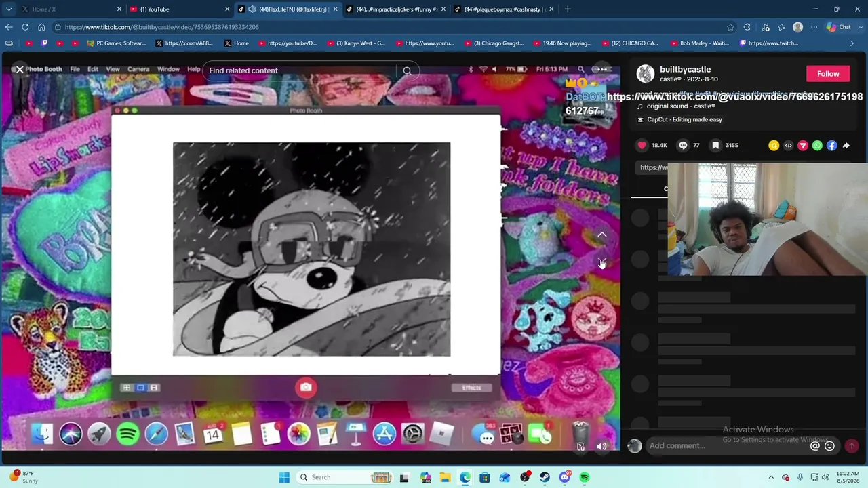868x488 pixels.
Task: Open the Chicago Gangst... bookmark
Action: [494, 43]
